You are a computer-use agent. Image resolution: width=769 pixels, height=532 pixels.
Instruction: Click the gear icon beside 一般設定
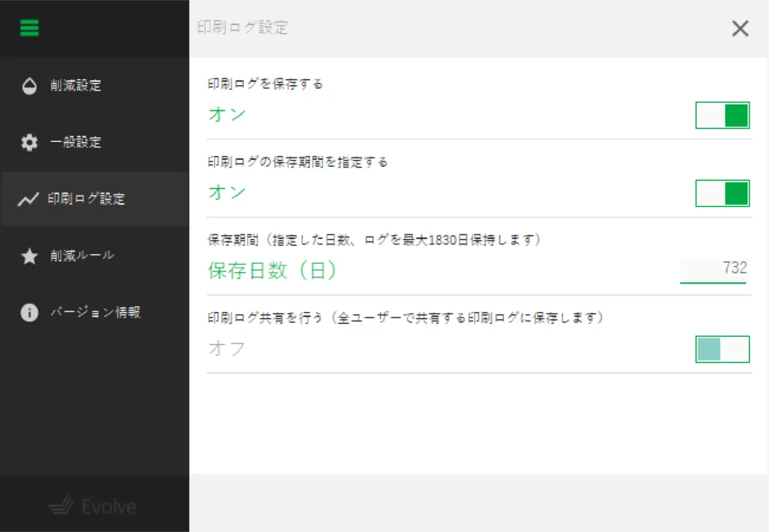[29, 142]
